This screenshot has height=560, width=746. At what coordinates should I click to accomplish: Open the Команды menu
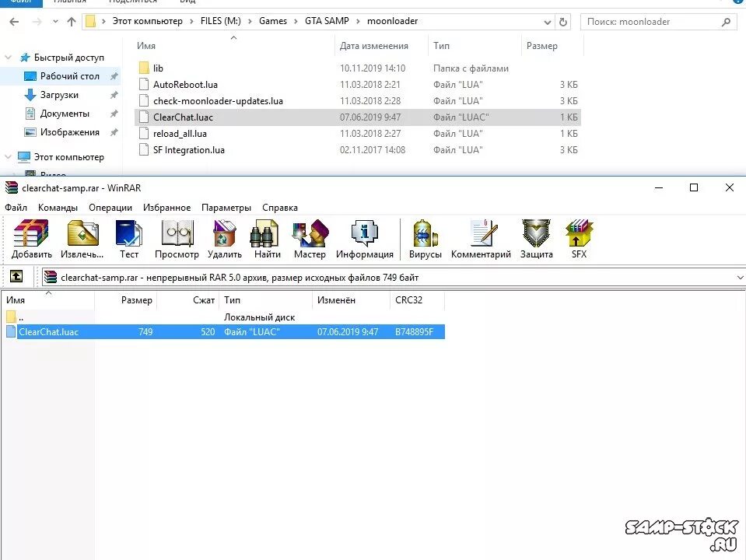58,208
